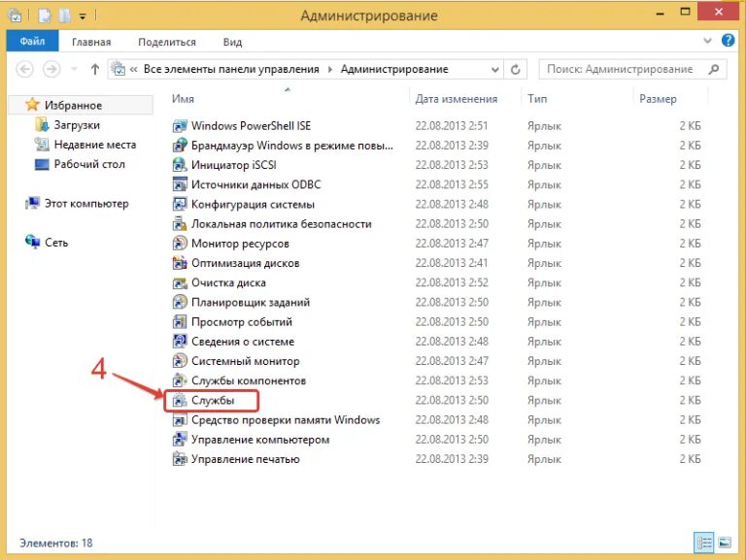
Task: Select the Конфигурация системы icon
Action: pos(180,205)
